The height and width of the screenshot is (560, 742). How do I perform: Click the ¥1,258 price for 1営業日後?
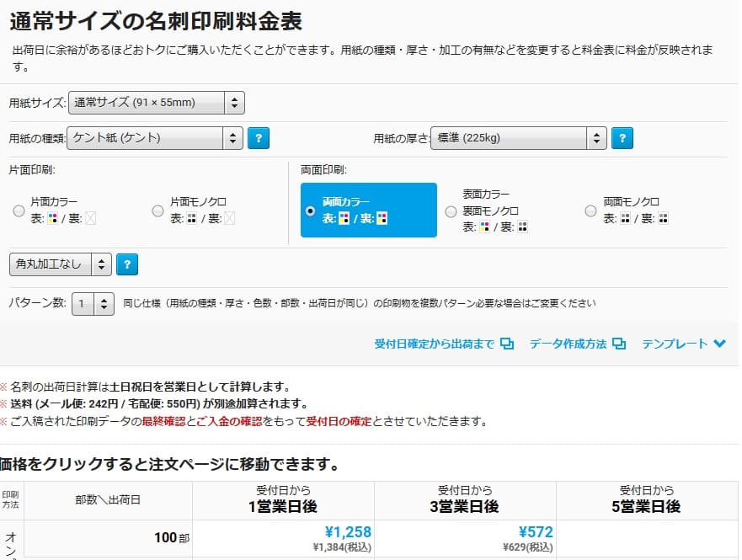(x=347, y=532)
